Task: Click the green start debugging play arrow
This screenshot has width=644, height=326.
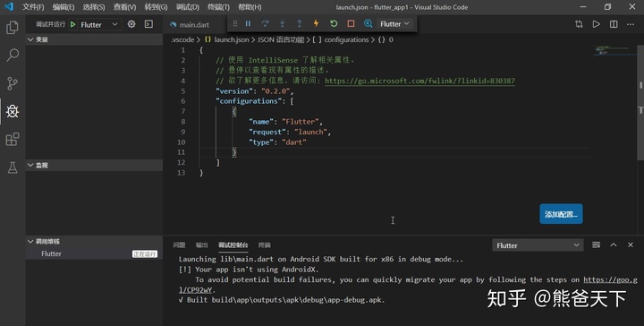Action: click(73, 25)
